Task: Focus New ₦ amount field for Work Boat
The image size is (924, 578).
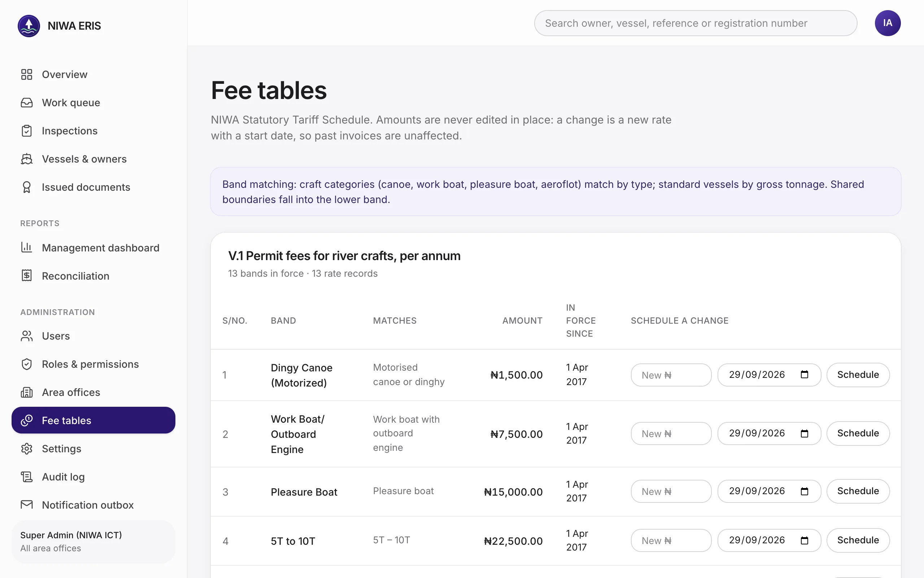Action: [671, 433]
